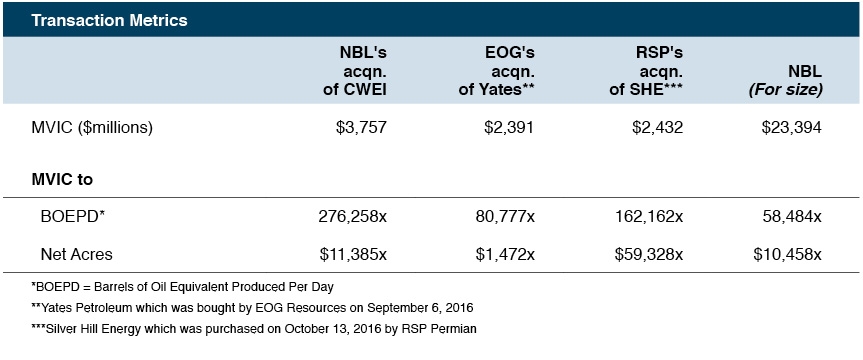Click the Yates Petroleum footnote text

click(253, 308)
